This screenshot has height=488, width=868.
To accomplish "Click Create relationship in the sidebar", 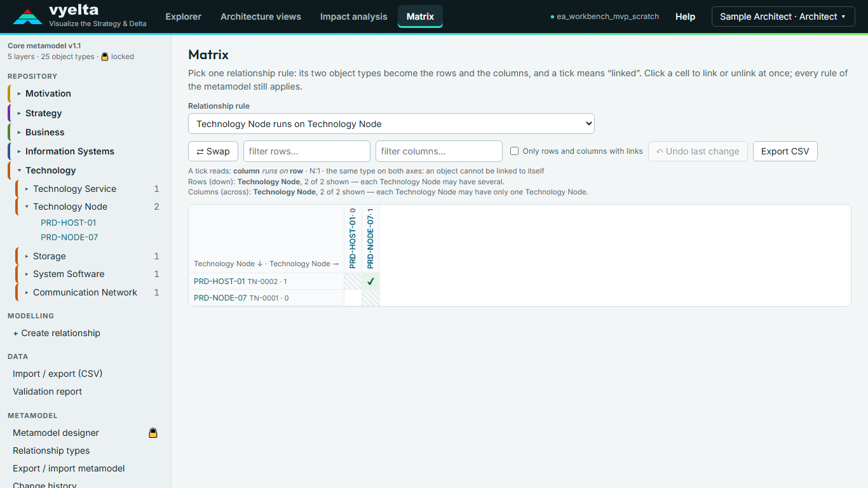I will (57, 333).
